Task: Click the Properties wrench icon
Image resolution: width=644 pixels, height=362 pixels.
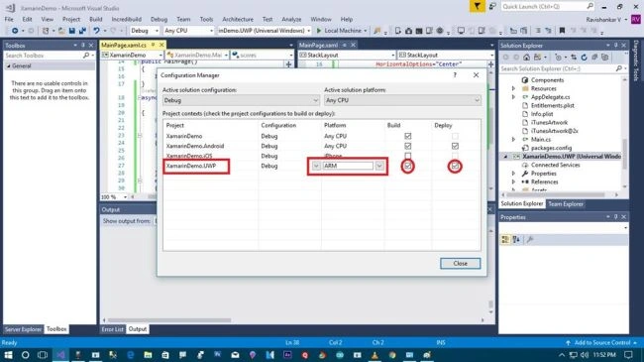Action: [530, 239]
